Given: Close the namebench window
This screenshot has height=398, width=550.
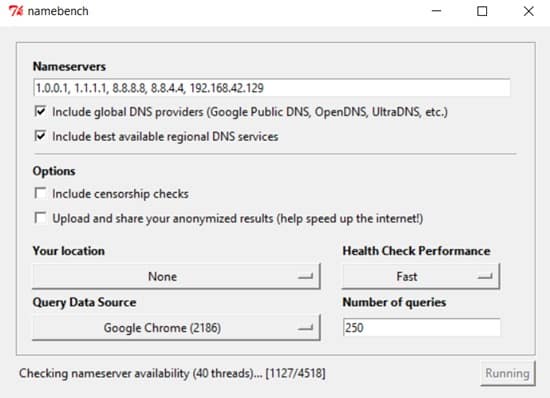Looking at the screenshot, I should tap(528, 11).
